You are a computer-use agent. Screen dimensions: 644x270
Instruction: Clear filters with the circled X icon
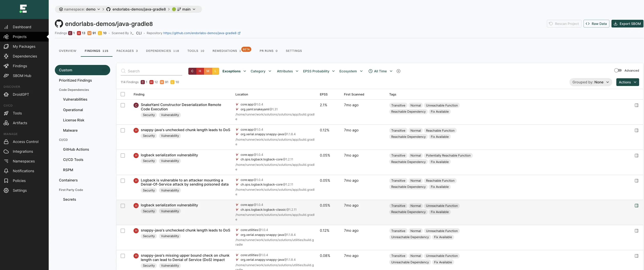click(x=398, y=71)
